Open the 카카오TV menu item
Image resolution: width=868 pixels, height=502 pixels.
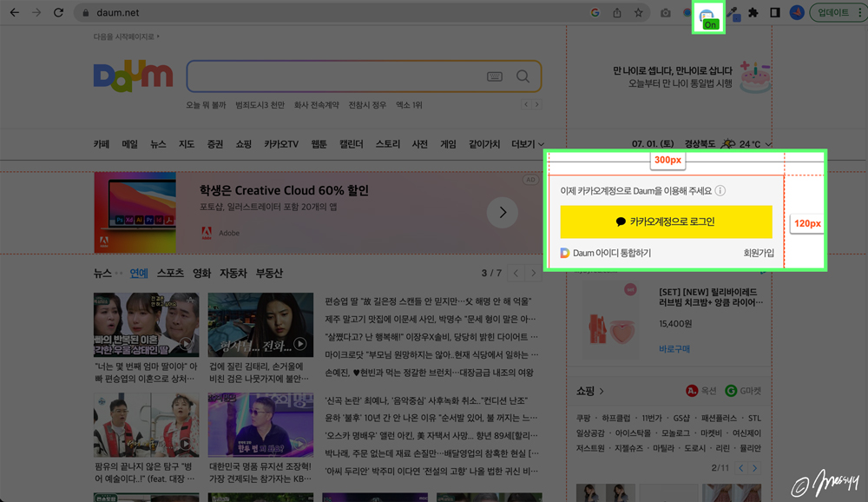click(281, 144)
